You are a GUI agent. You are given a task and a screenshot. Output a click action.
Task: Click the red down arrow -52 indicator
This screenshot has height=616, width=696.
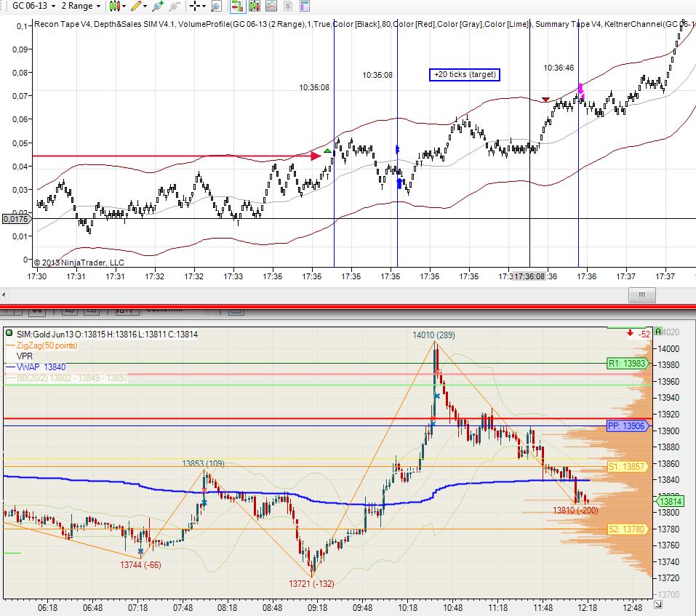click(639, 333)
